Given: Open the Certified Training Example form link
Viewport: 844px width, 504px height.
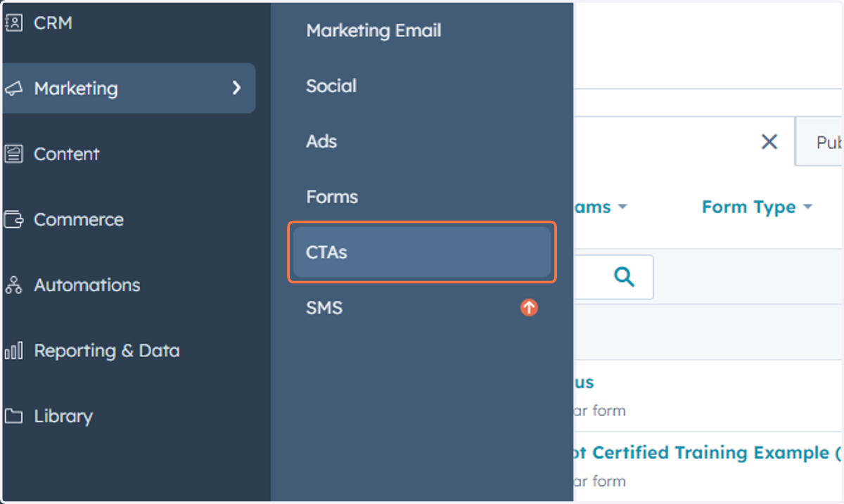Looking at the screenshot, I should tap(708, 453).
